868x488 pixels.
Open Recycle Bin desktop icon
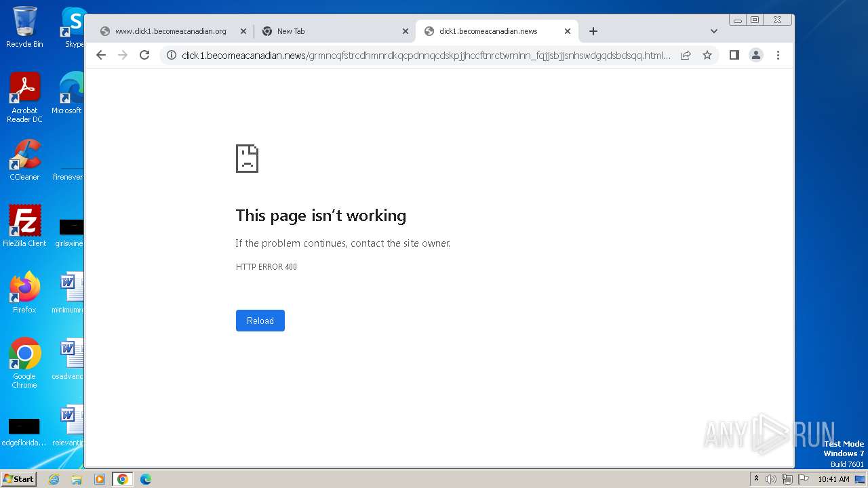point(24,27)
